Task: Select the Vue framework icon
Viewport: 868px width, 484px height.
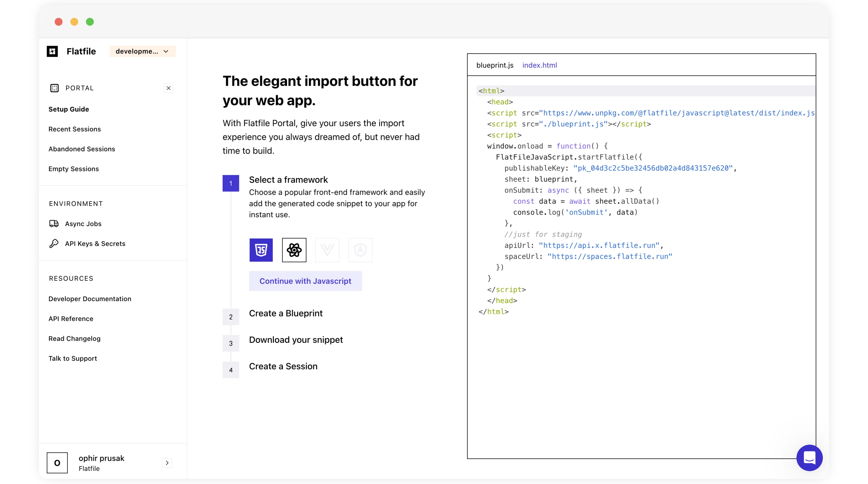Action: pyautogui.click(x=327, y=250)
